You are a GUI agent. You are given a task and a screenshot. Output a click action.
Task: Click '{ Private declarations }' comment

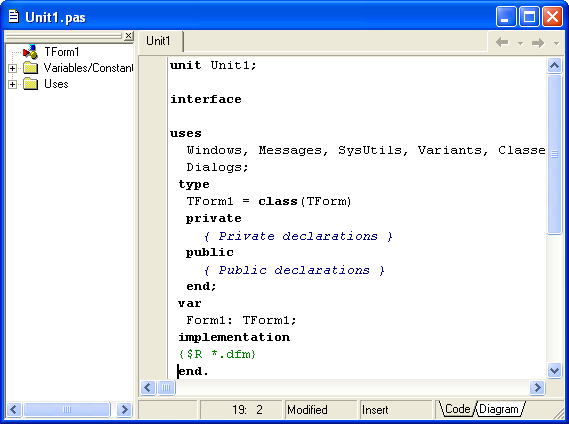pyautogui.click(x=298, y=236)
